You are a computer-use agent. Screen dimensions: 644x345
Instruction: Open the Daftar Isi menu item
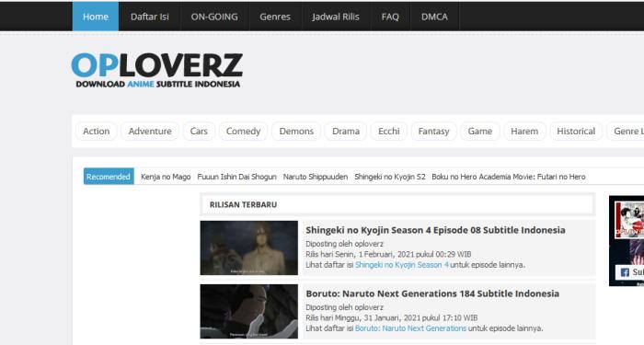coord(149,17)
